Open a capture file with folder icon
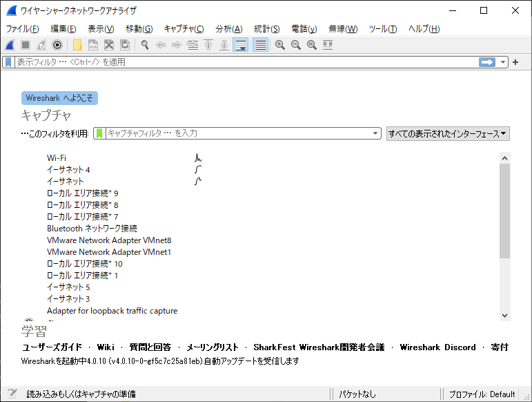This screenshot has height=402, width=532. (77, 45)
